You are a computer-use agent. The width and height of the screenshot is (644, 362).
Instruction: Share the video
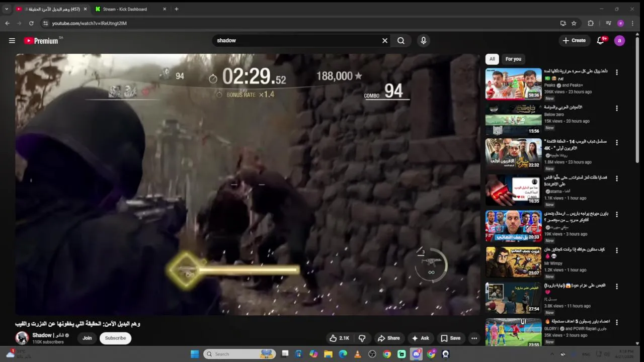[389, 338]
